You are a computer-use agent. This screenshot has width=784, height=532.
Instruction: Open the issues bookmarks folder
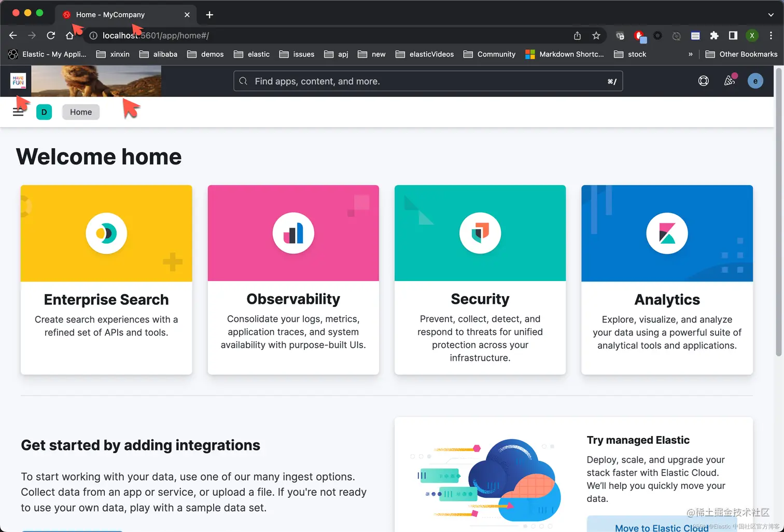pos(297,54)
